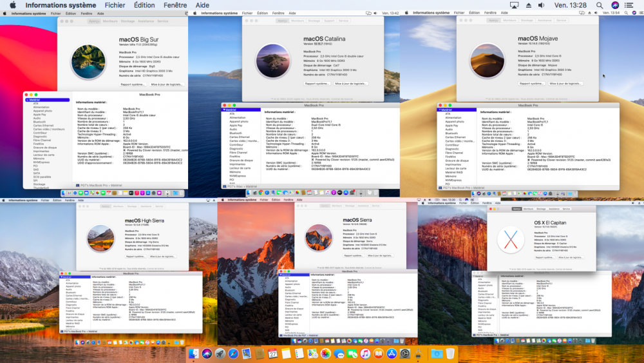Open Reminders list icon in dock
The width and height of the screenshot is (644, 363).
coord(299,353)
